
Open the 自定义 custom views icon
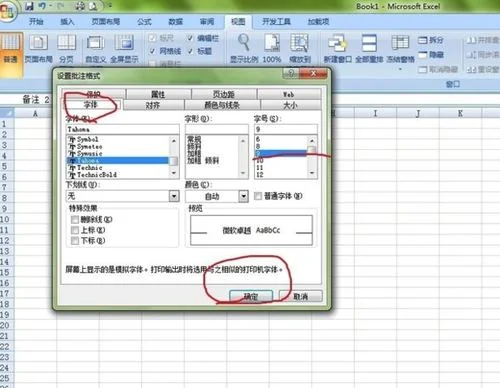click(95, 49)
